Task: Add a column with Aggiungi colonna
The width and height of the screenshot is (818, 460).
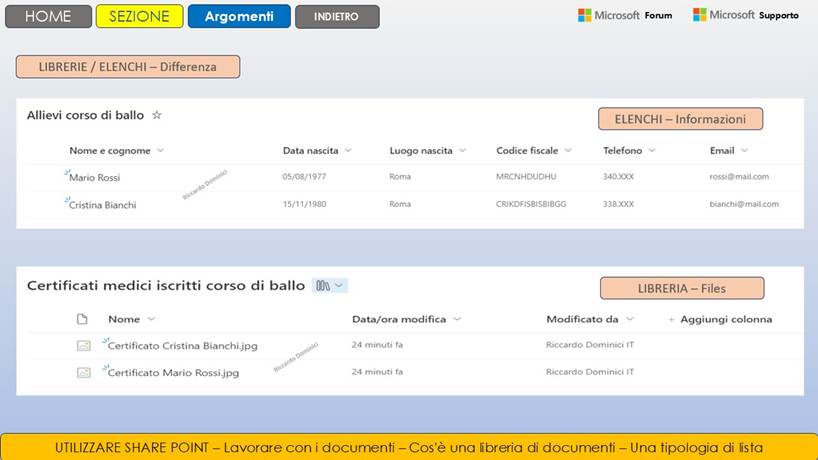Action: coord(720,319)
